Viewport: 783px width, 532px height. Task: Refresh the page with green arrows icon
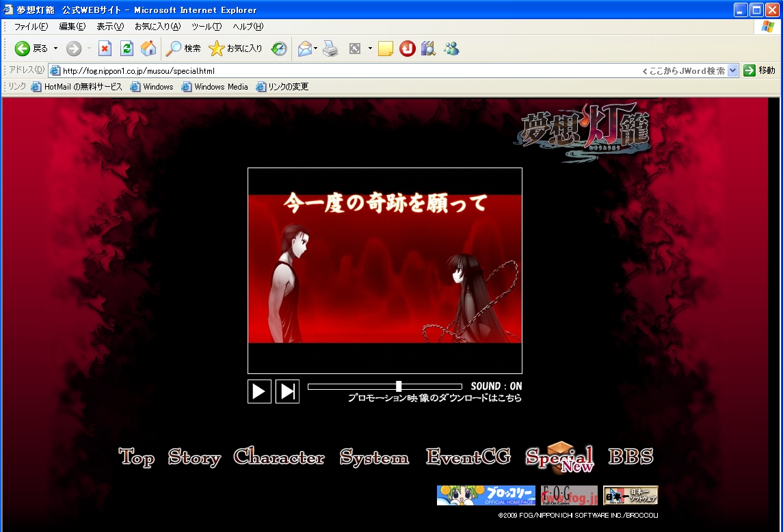(127, 49)
